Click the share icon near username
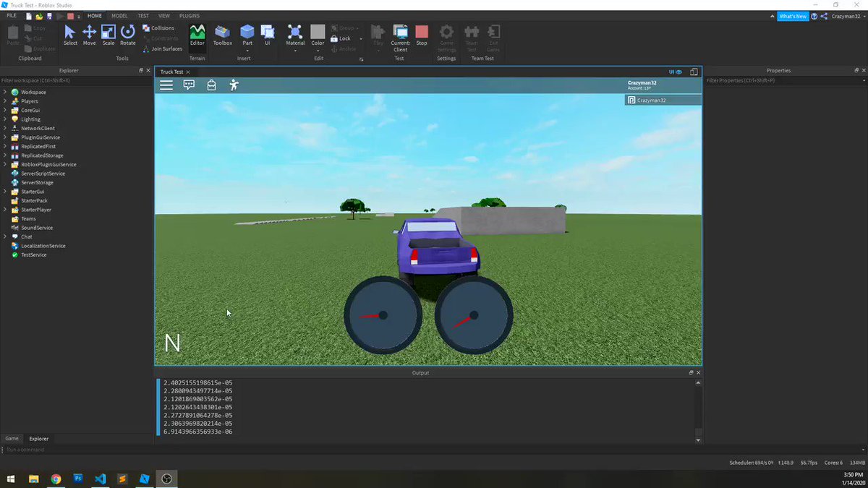The width and height of the screenshot is (868, 488). click(825, 16)
